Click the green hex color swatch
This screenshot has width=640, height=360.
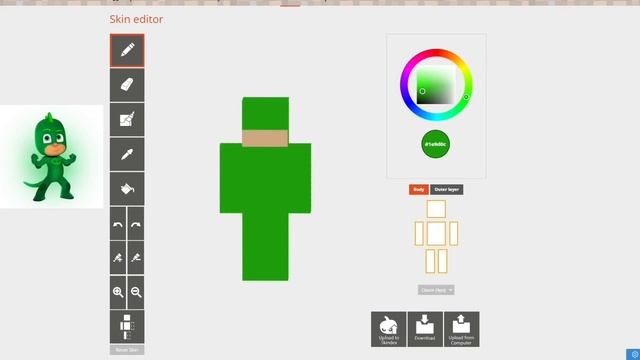(436, 144)
